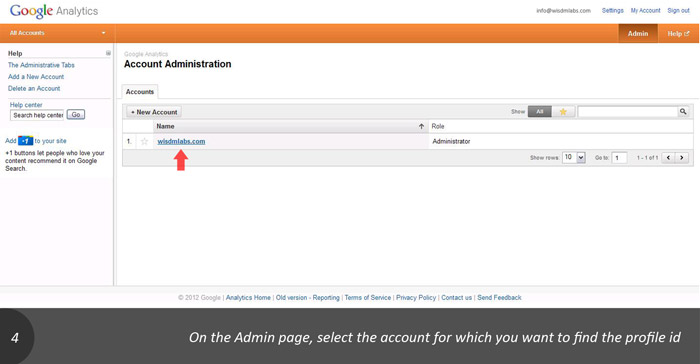This screenshot has height=364, width=700.
Task: Select the Accounts tab
Action: point(140,92)
